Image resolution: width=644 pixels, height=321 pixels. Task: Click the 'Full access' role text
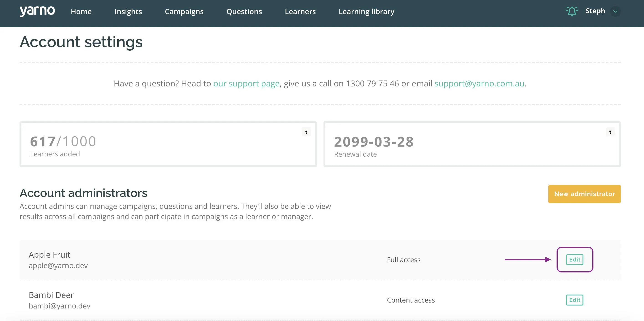[x=404, y=260]
